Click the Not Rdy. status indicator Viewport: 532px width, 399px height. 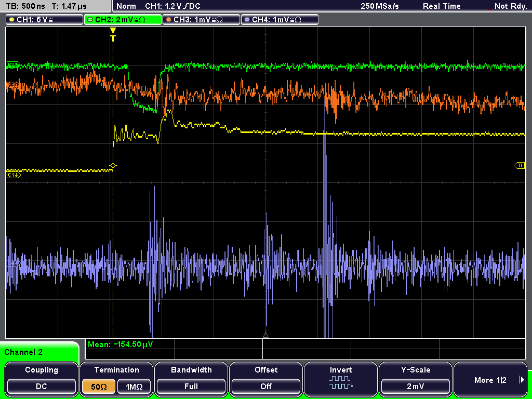pyautogui.click(x=510, y=6)
